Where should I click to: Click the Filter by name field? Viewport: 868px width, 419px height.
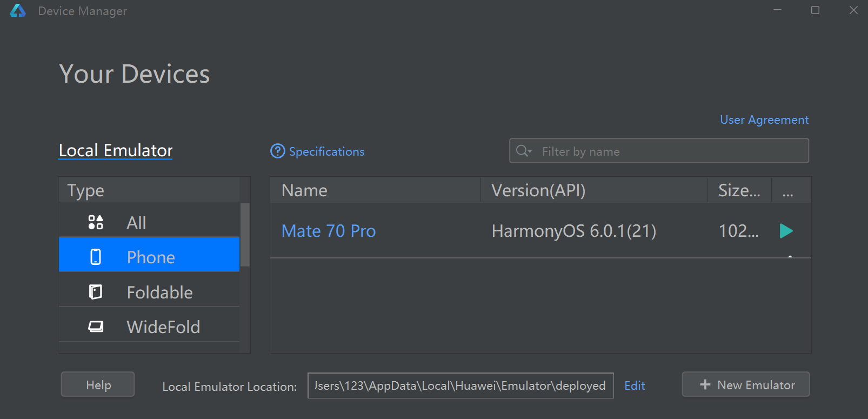[659, 151]
